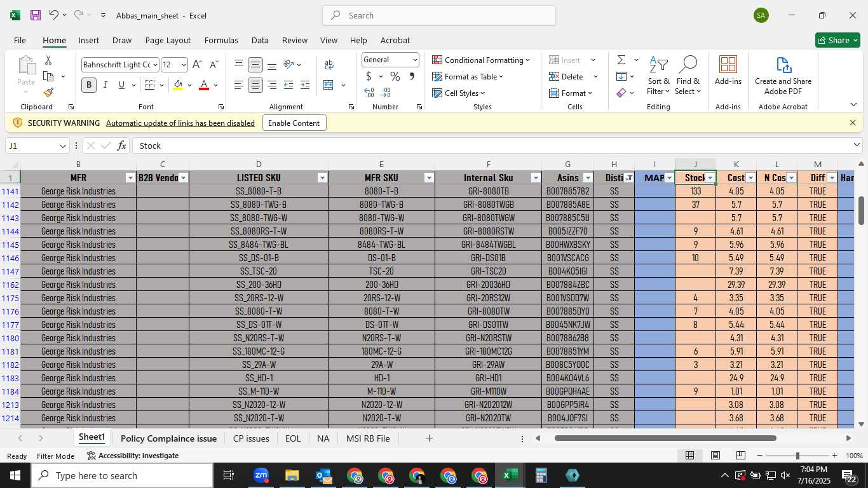Decrease the cell indent
Image resolution: width=868 pixels, height=488 pixels.
pos(288,85)
